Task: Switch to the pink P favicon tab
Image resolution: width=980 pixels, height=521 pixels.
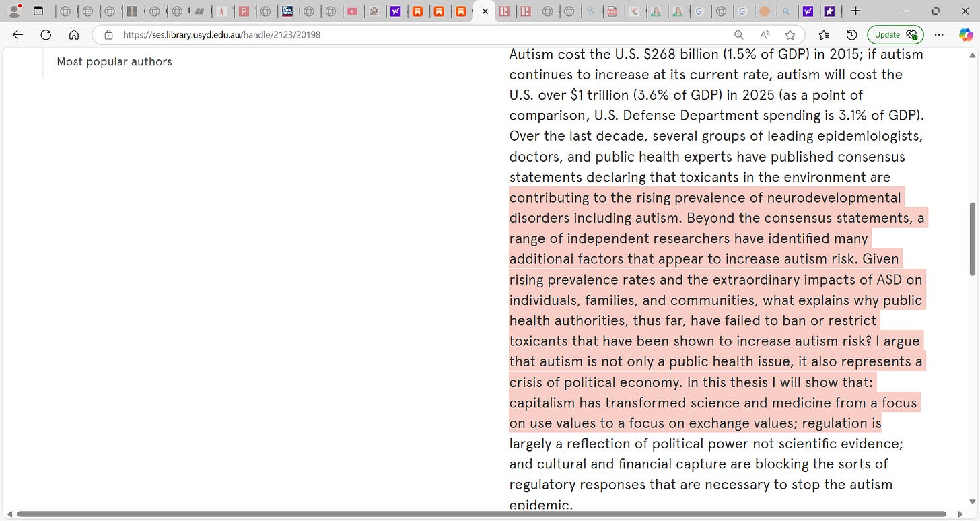Action: tap(244, 11)
